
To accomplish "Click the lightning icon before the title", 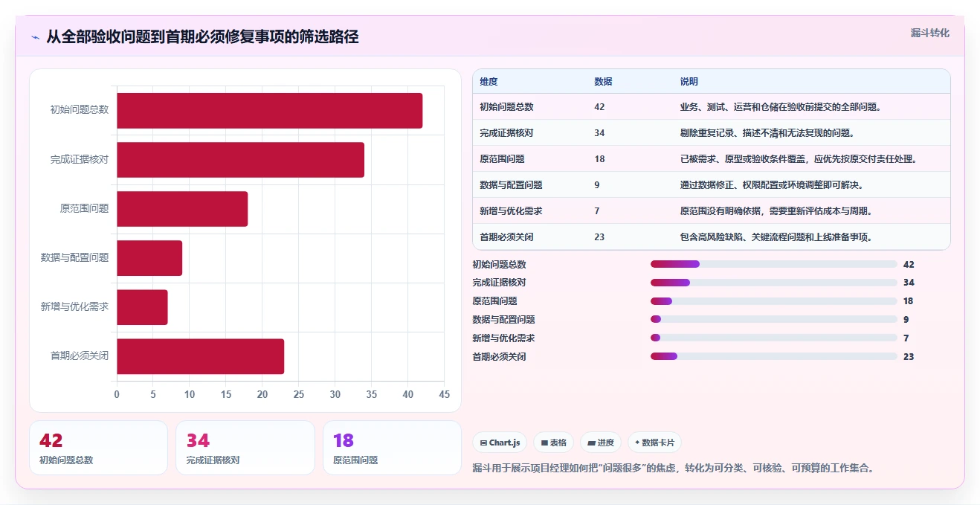I will 35,37.
